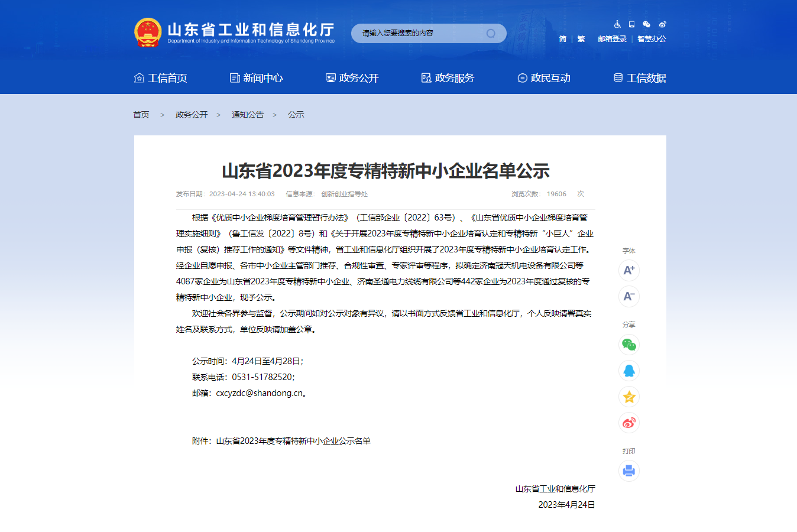This screenshot has width=797, height=532.
Task: Go to 公示 in breadcrumb
Action: click(x=296, y=115)
